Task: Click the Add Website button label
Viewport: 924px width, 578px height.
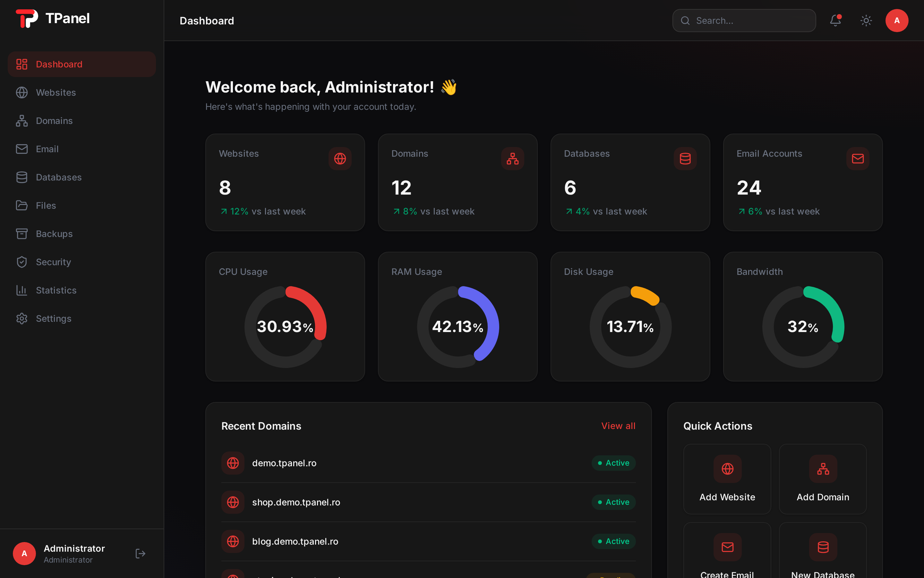Action: click(727, 497)
